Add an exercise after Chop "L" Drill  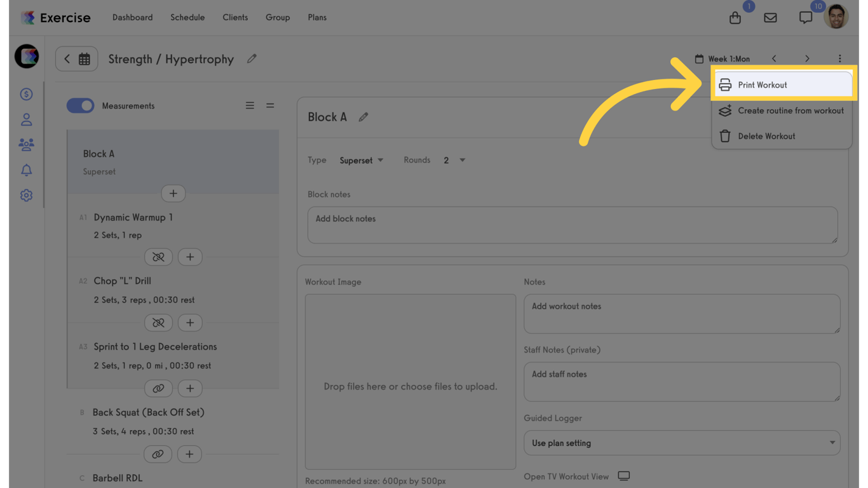pyautogui.click(x=190, y=323)
